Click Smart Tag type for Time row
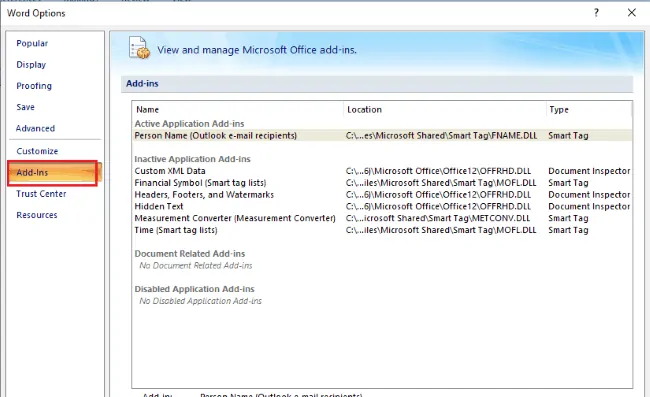Viewport: 650px width, 397px height. 568,230
